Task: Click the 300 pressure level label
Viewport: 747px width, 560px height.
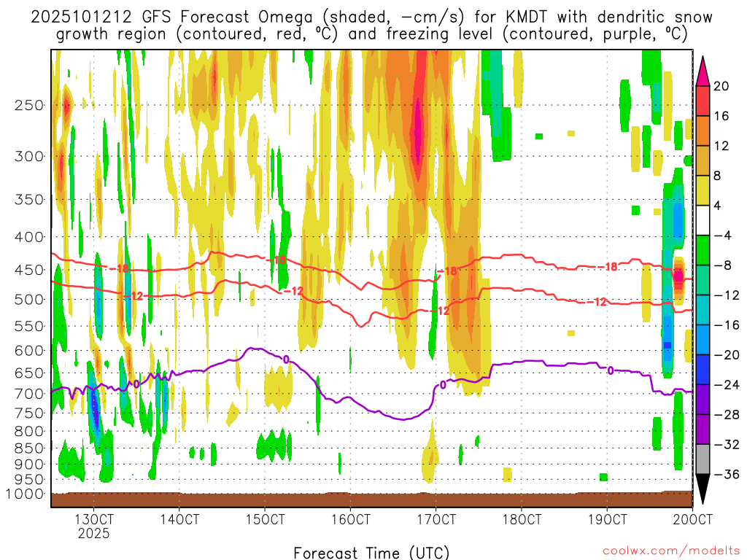Action: coord(29,156)
